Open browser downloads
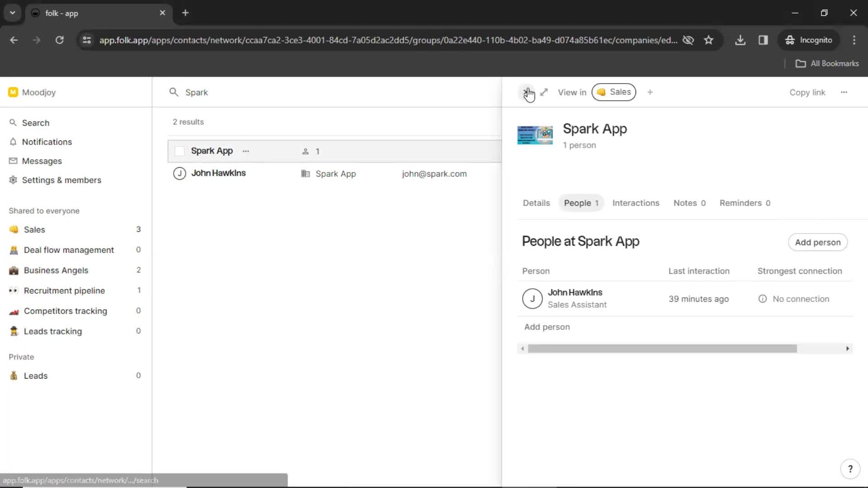The image size is (868, 488). 740,40
